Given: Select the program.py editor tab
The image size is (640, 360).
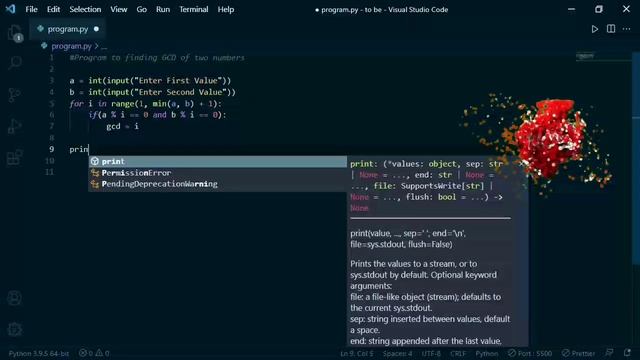Looking at the screenshot, I should [67, 29].
